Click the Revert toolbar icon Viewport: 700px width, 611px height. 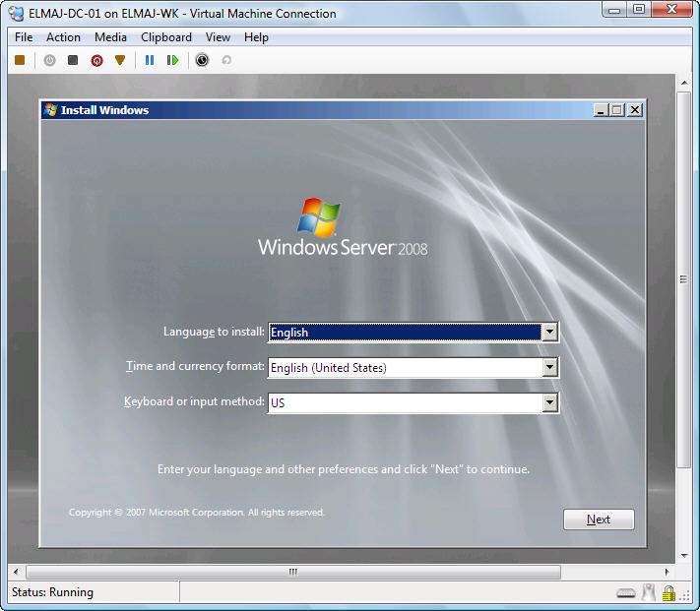tap(226, 60)
